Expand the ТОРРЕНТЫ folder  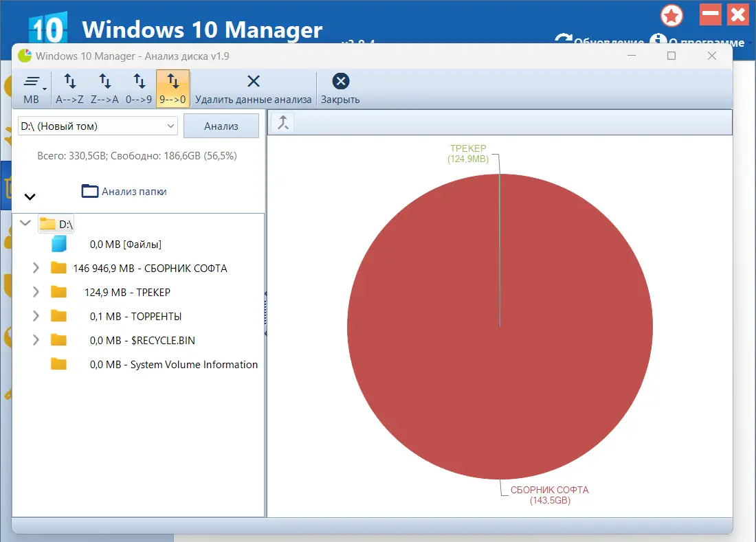tap(36, 316)
